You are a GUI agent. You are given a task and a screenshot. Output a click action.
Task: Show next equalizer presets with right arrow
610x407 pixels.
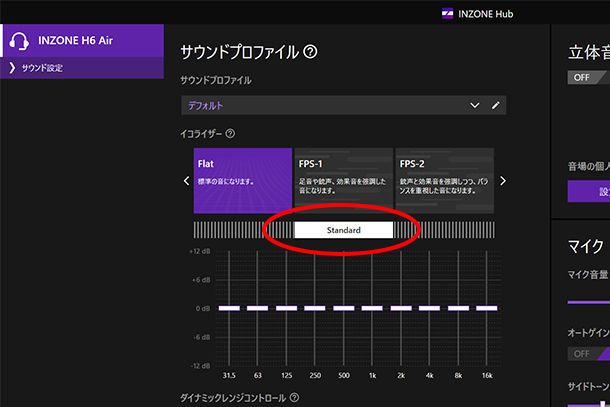(503, 181)
